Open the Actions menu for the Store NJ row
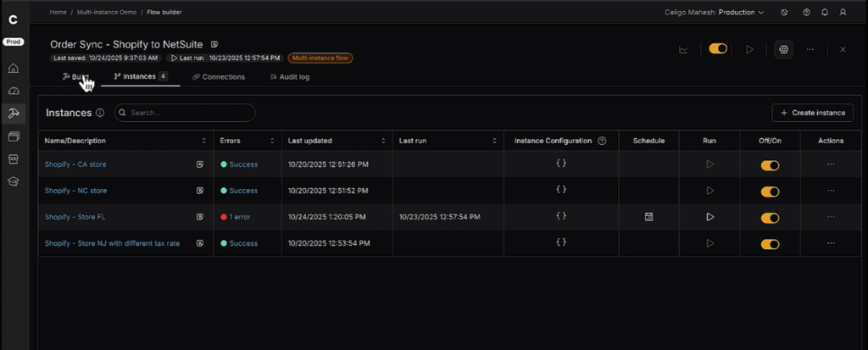Image resolution: width=868 pixels, height=350 pixels. (831, 243)
